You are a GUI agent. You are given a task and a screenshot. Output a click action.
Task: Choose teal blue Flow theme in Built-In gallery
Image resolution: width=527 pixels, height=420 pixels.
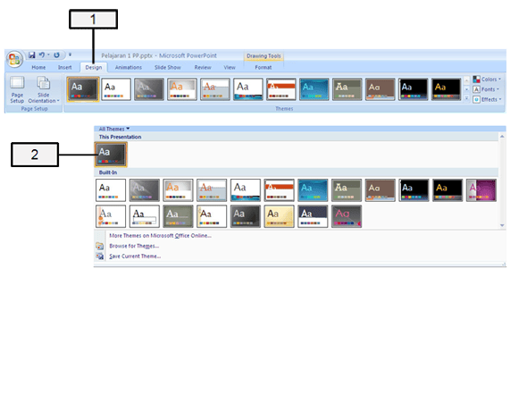(313, 190)
